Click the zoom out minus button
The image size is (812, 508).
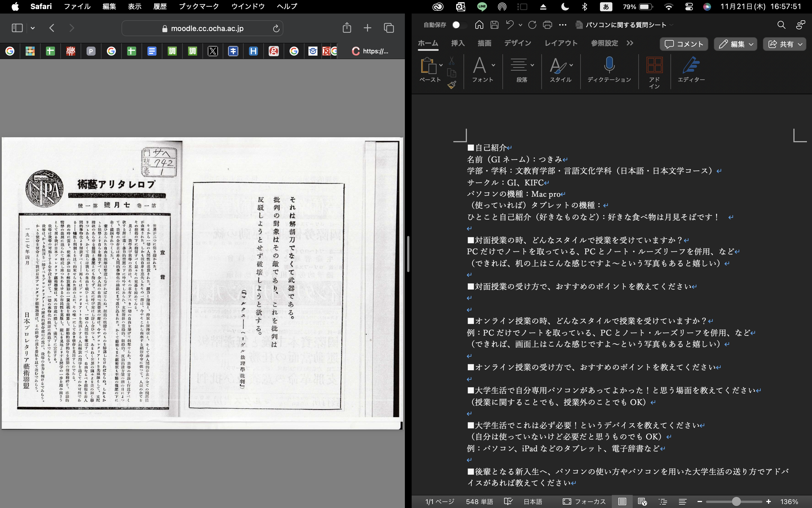700,502
